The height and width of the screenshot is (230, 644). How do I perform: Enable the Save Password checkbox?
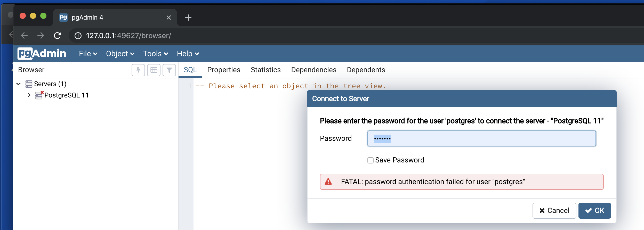click(370, 160)
